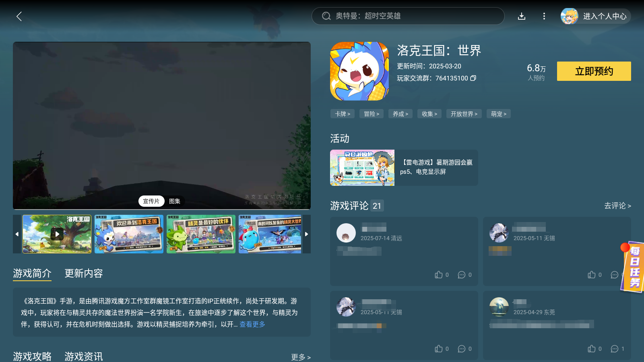
Task: Copy the player group number 764135100
Action: [x=473, y=78]
